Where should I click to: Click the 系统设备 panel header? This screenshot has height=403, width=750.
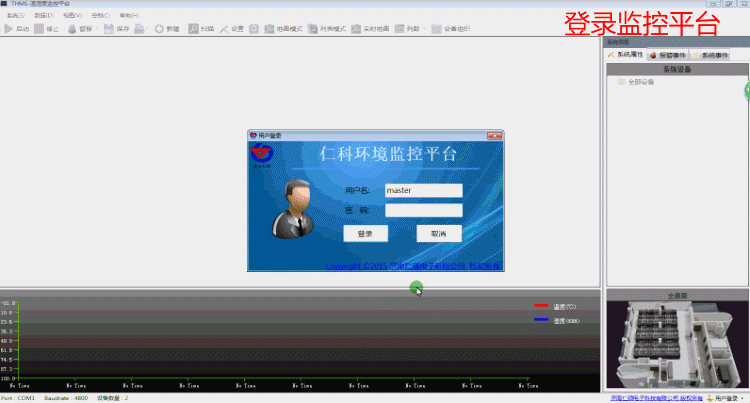click(x=677, y=69)
